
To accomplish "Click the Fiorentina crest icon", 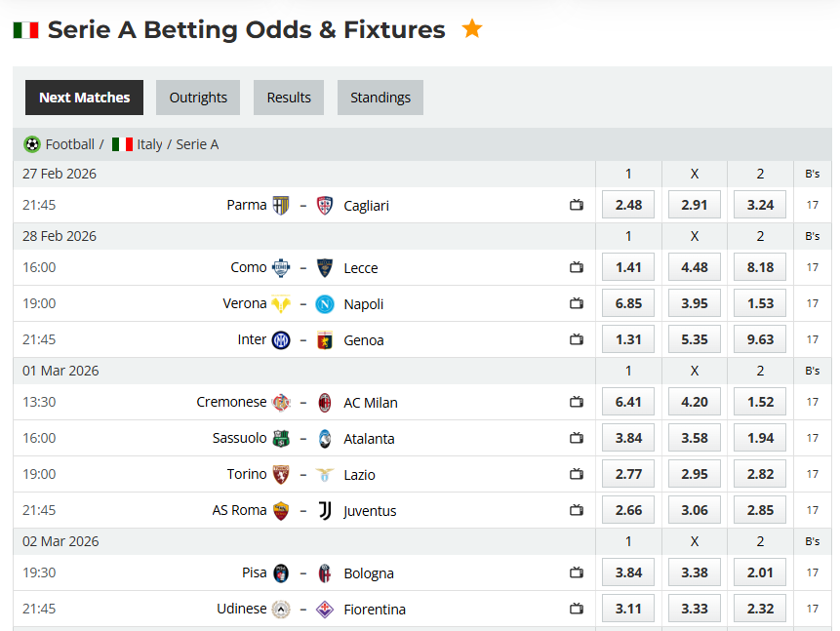I will [x=325, y=609].
